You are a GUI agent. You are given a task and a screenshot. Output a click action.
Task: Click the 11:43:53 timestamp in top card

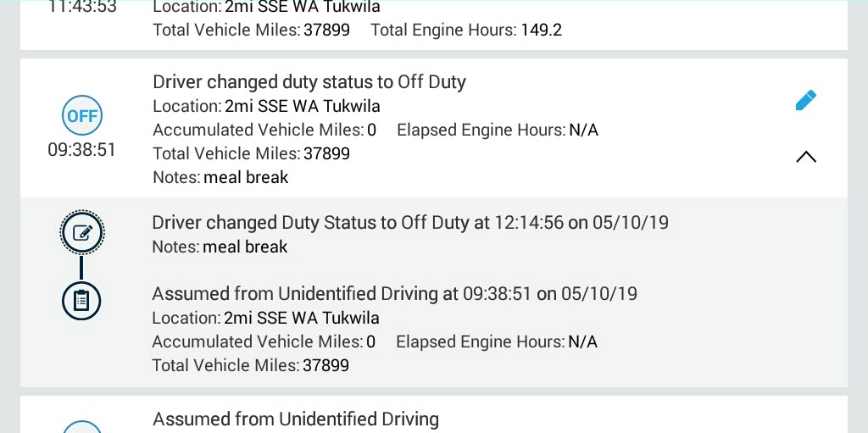point(81,7)
